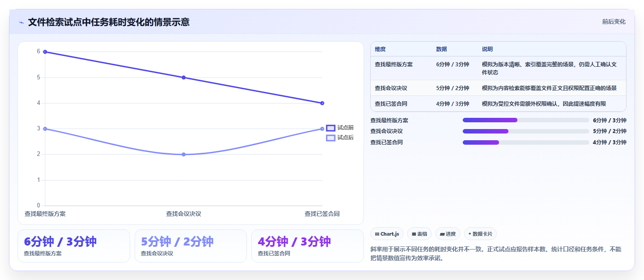Click table cell 查找已签合同
This screenshot has width=644, height=280.
[391, 104]
